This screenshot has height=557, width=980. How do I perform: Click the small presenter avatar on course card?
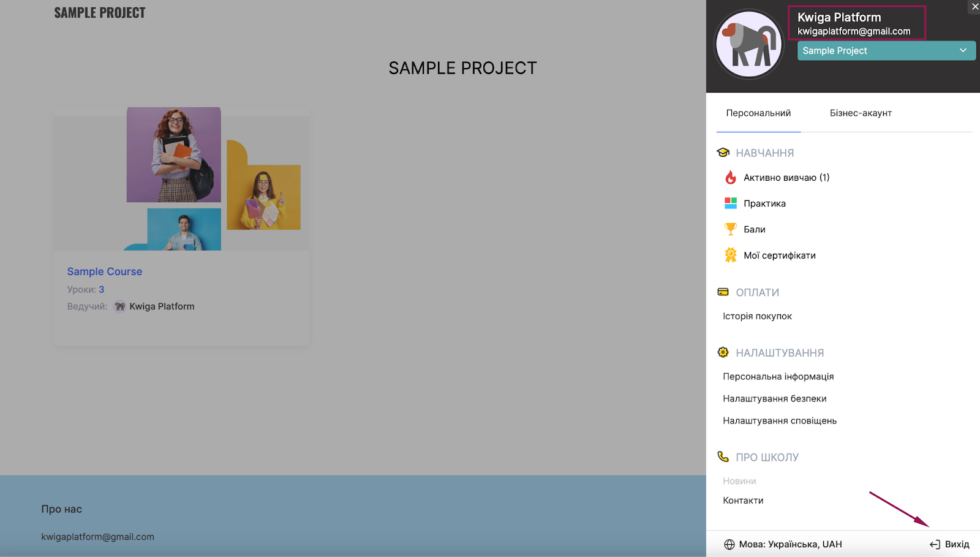click(120, 306)
